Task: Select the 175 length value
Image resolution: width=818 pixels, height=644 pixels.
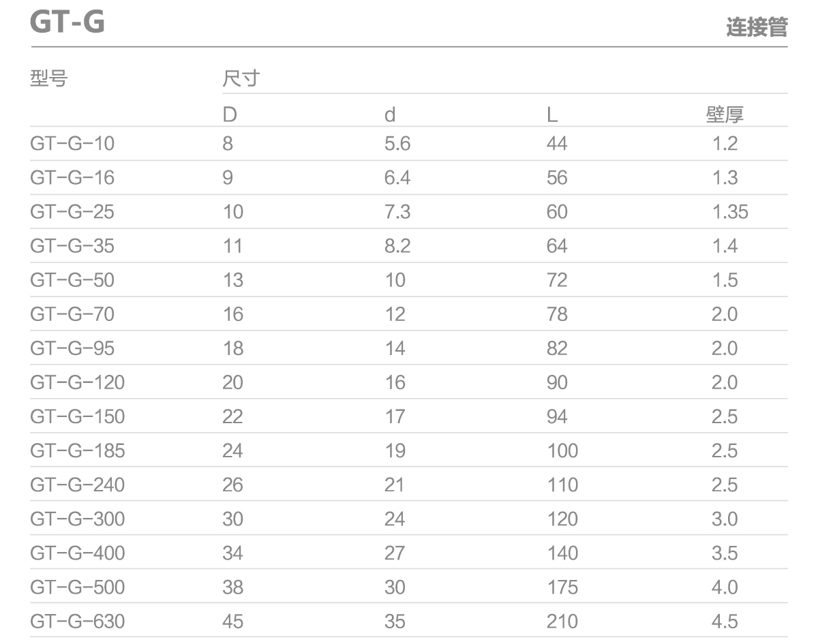Action: point(562,587)
